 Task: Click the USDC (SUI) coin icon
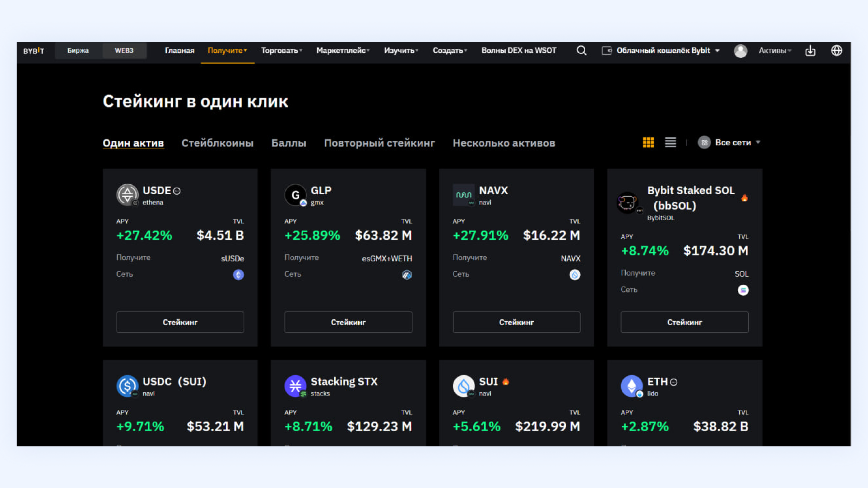click(x=127, y=386)
